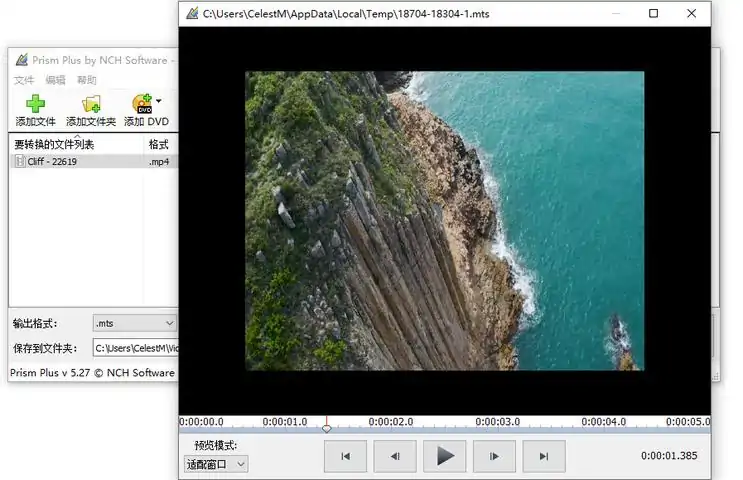Click timeline at 0:00:03.0 mark
743x480 pixels.
[x=498, y=422]
